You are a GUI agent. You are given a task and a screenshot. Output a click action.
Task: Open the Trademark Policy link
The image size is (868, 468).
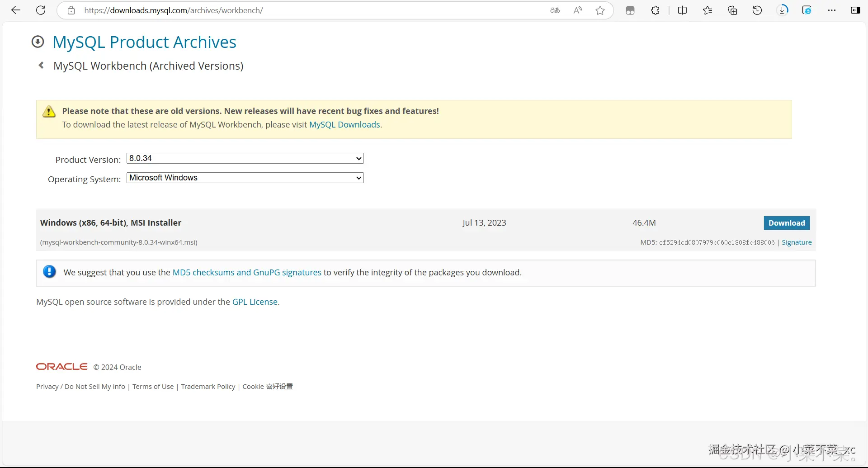pos(208,387)
